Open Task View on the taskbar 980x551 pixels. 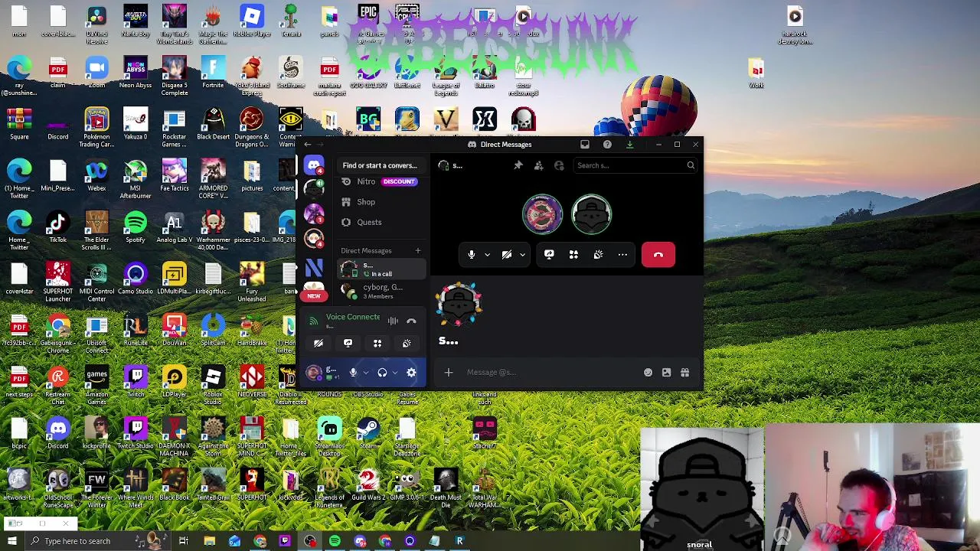[184, 541]
